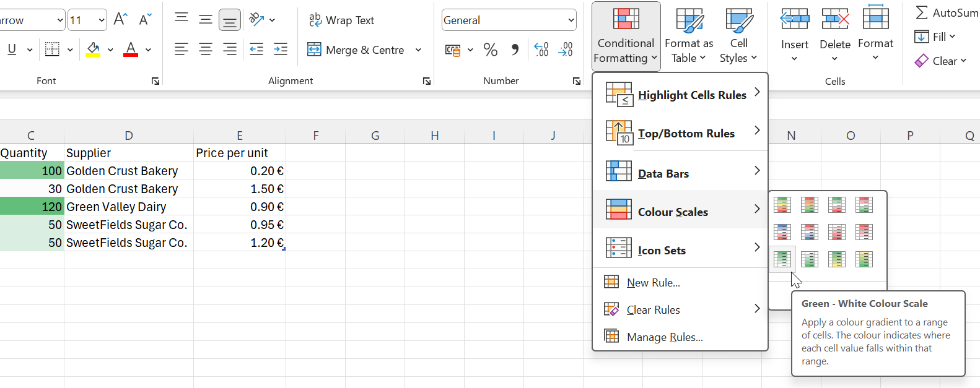980x388 pixels.
Task: Open Alignment settings dialog launcher
Action: pyautogui.click(x=427, y=81)
